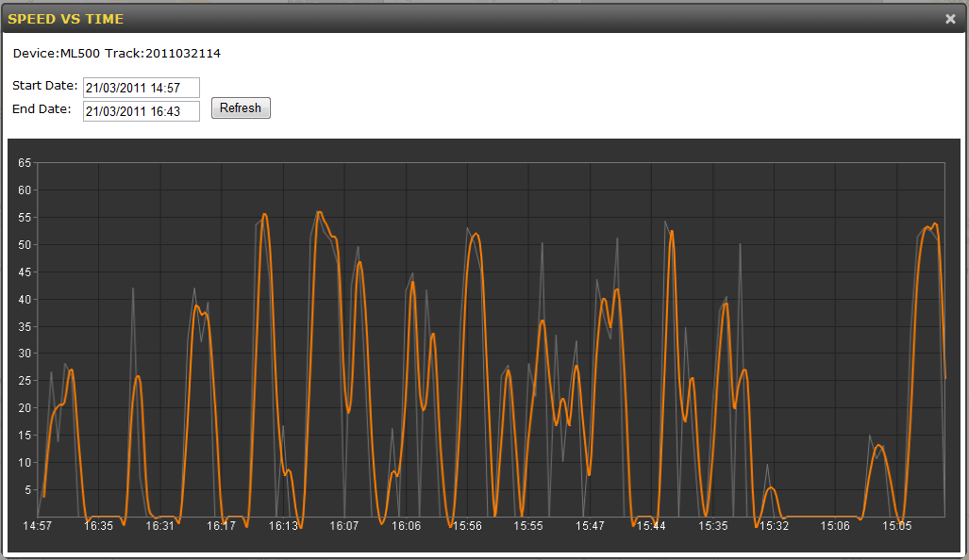969x560 pixels.
Task: Click the Refresh button
Action: click(x=241, y=108)
